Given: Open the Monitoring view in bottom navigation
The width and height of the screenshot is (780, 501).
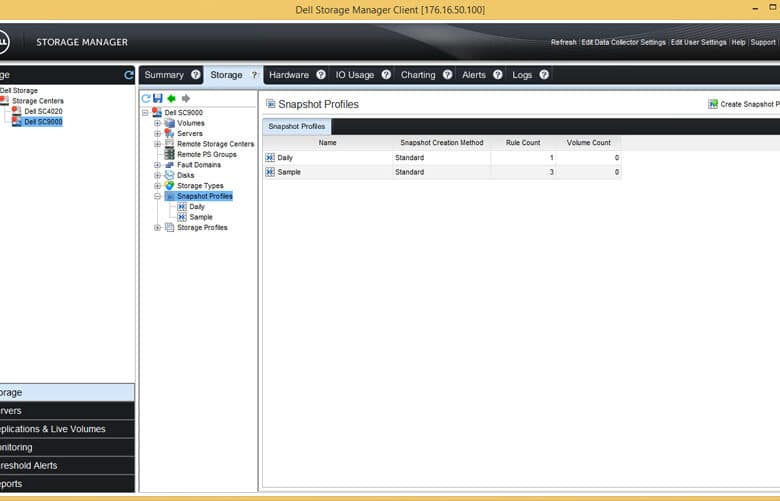Looking at the screenshot, I should tap(67, 447).
